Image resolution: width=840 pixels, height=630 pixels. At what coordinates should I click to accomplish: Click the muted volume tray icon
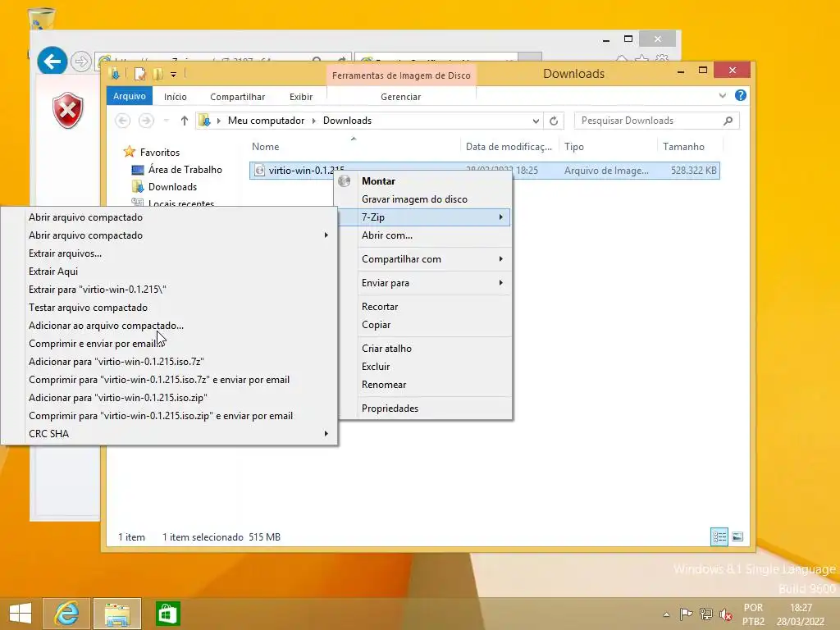click(x=726, y=614)
